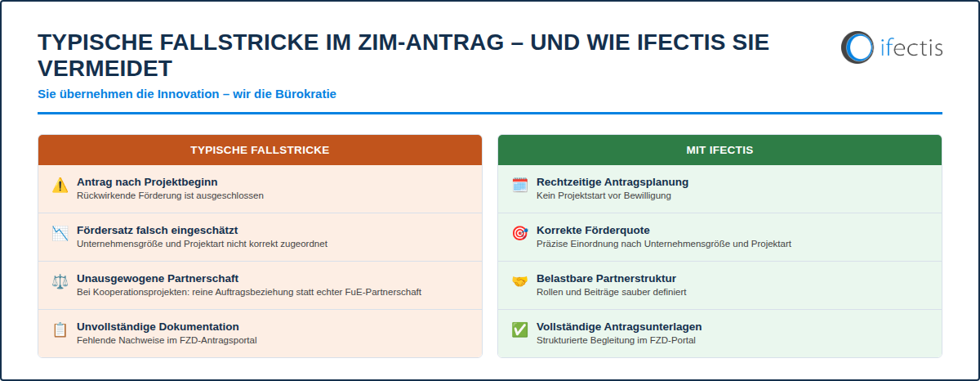This screenshot has height=381, width=980.
Task: Click the text starting 'Bei Kooperationsprojekten'
Action: point(249,292)
